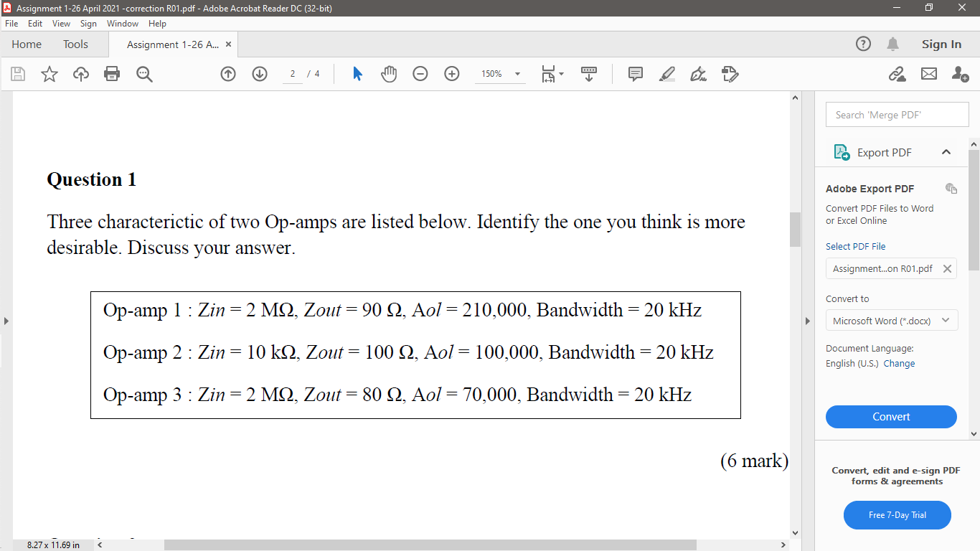Image resolution: width=980 pixels, height=551 pixels.
Task: Select the Highlight Text tool
Action: 666,74
